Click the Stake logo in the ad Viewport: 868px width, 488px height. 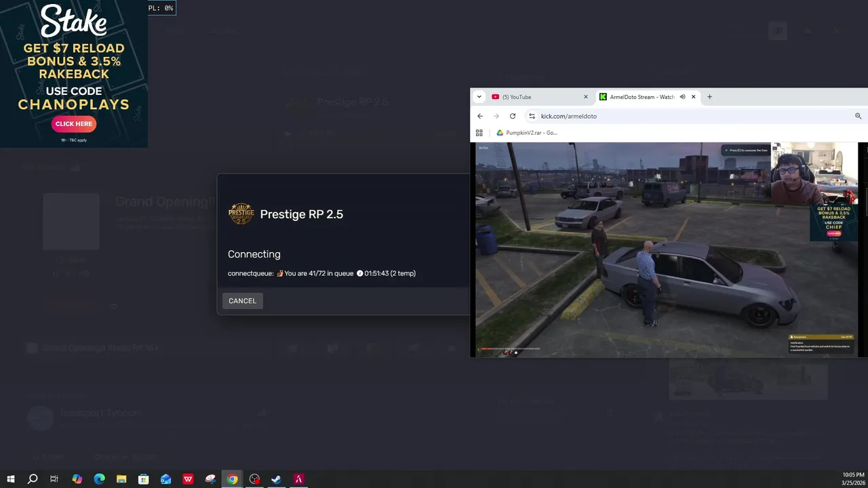pos(73,21)
